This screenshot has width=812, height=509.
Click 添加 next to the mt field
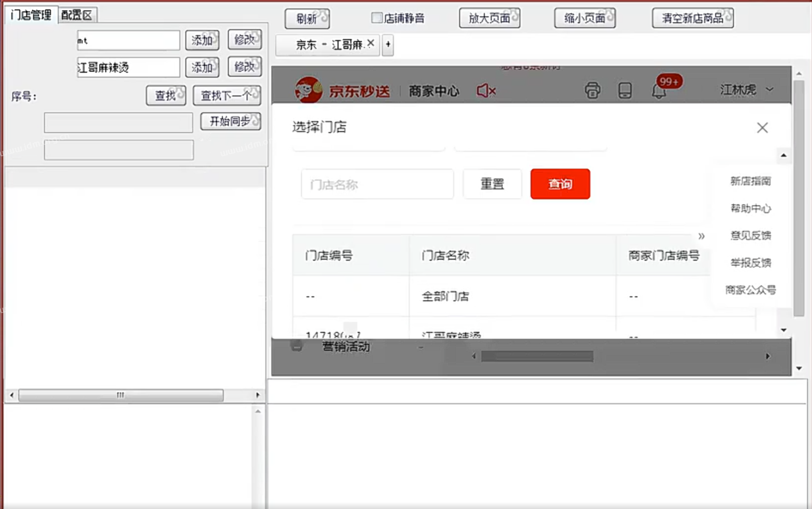click(202, 40)
